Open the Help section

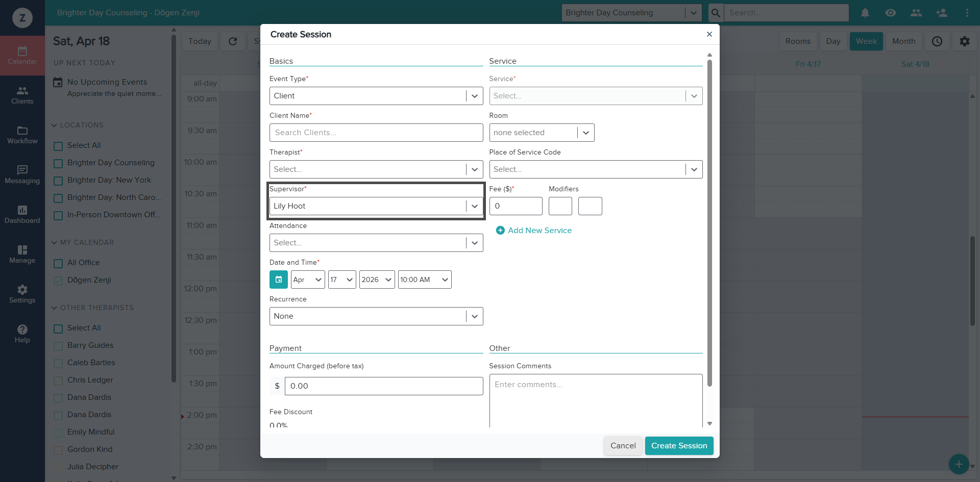pos(22,334)
